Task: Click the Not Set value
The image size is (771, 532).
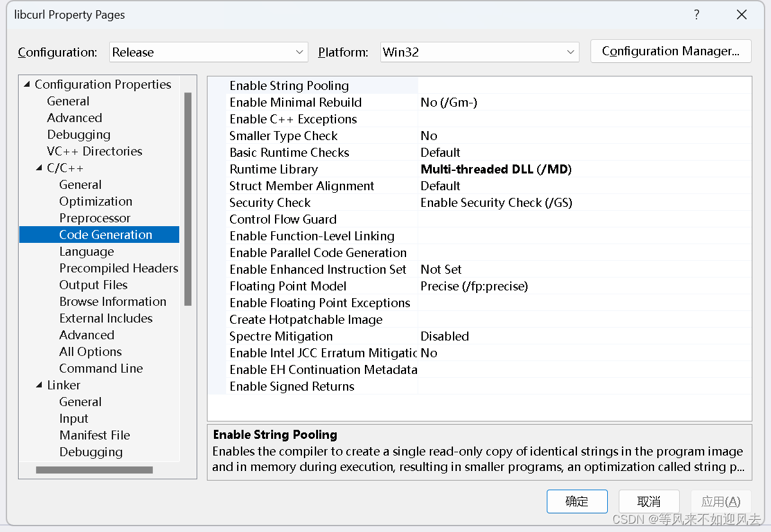Action: click(441, 269)
